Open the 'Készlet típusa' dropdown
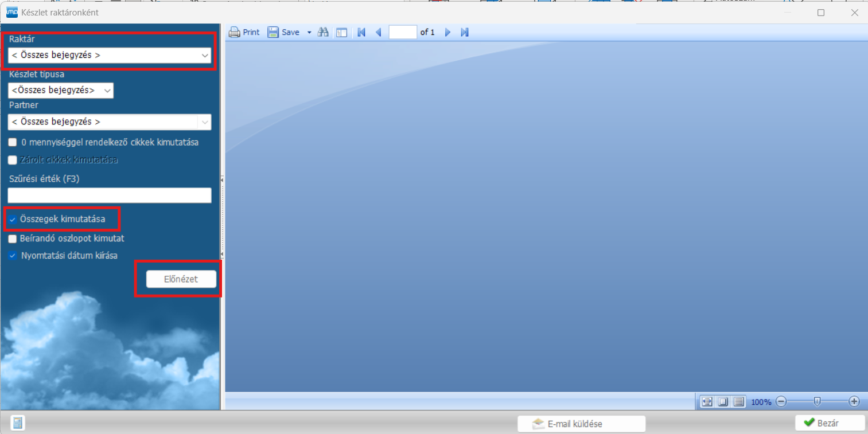The image size is (868, 434). [x=107, y=91]
